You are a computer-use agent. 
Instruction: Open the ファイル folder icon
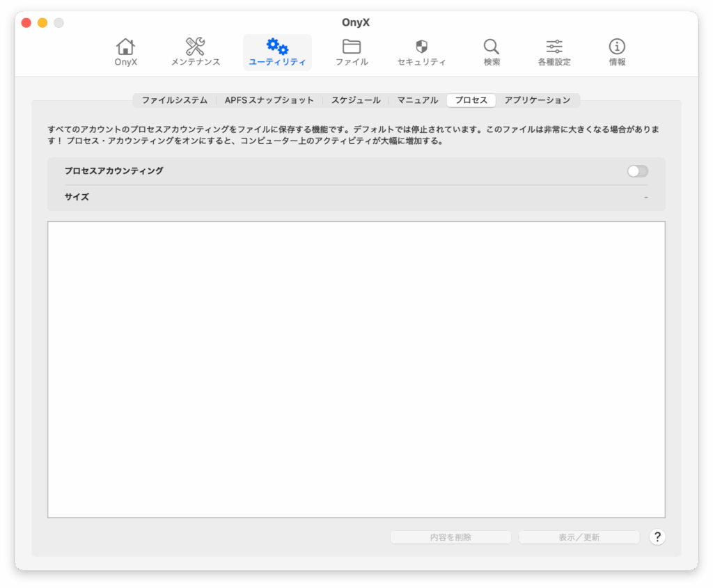pyautogui.click(x=352, y=47)
